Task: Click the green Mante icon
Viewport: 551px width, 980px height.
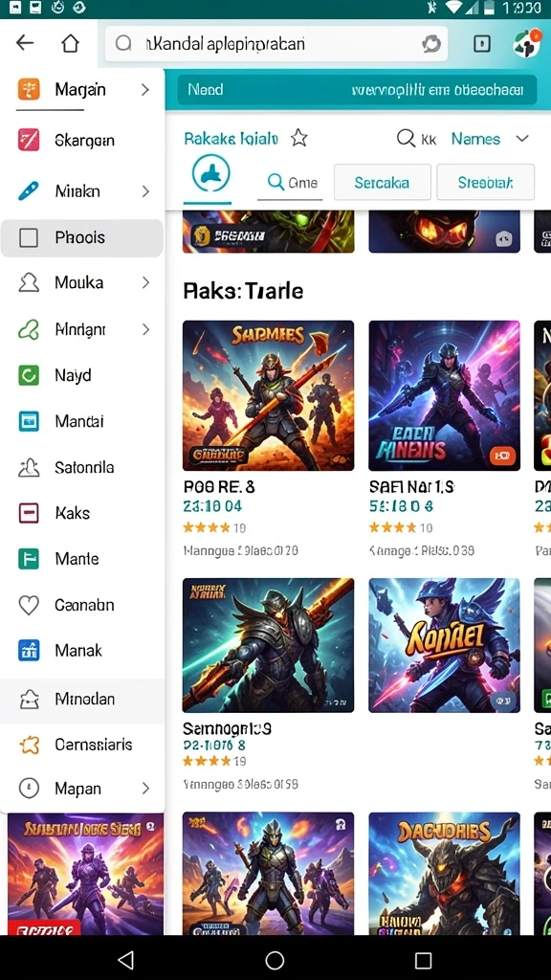Action: click(29, 559)
